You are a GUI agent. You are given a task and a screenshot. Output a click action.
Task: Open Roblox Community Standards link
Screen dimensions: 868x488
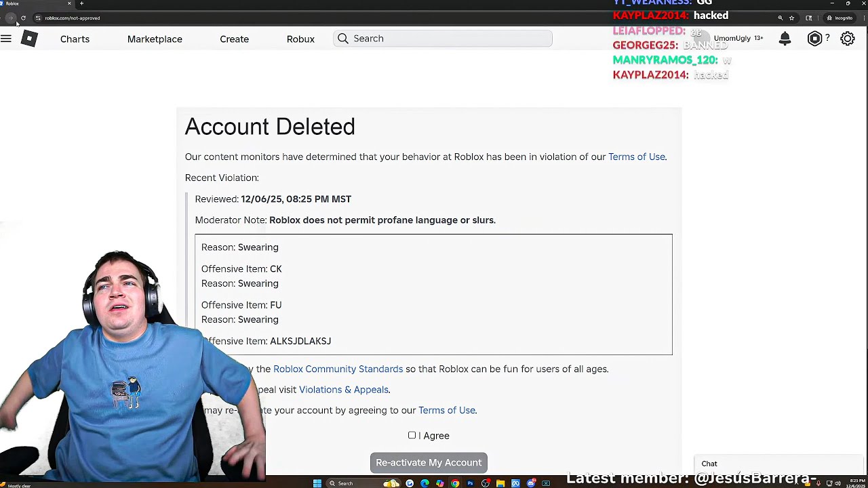coord(338,369)
